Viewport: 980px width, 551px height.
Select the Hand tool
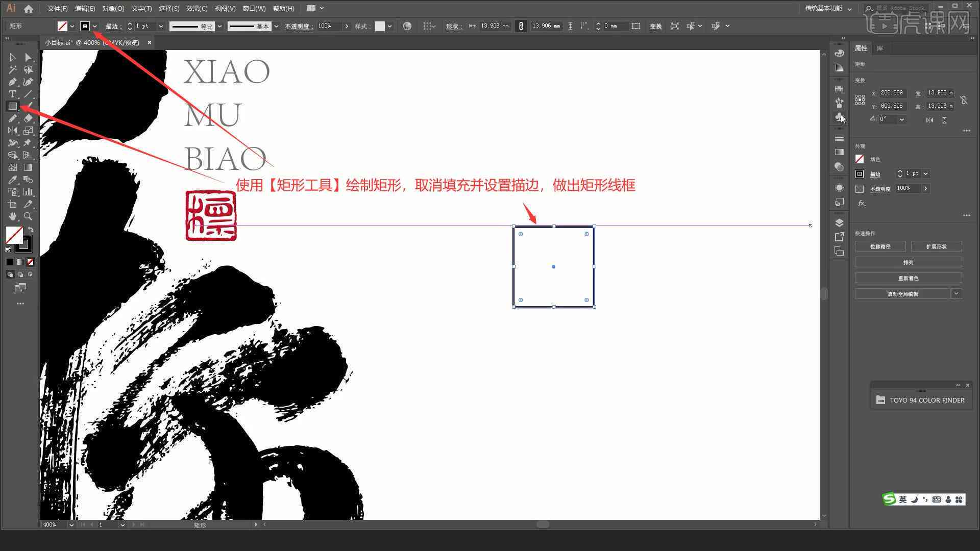click(x=13, y=216)
